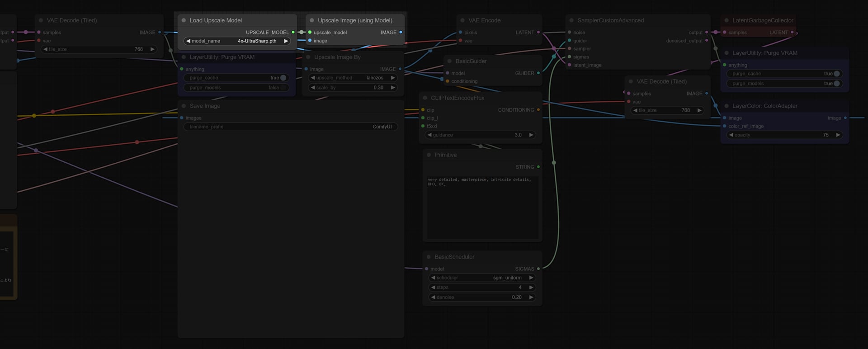Select the Load Upscale Model node title
The height and width of the screenshot is (349, 868).
(x=216, y=20)
